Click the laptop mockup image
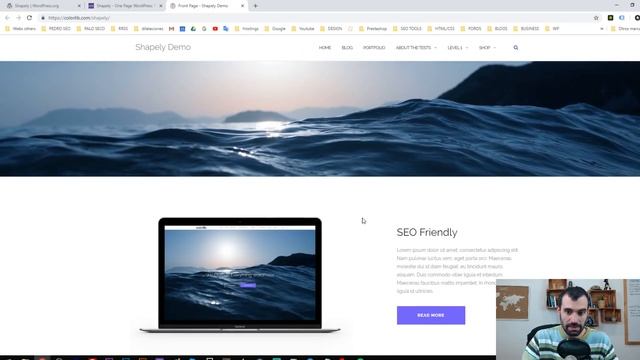Screen dimensions: 640x360 coord(240,276)
